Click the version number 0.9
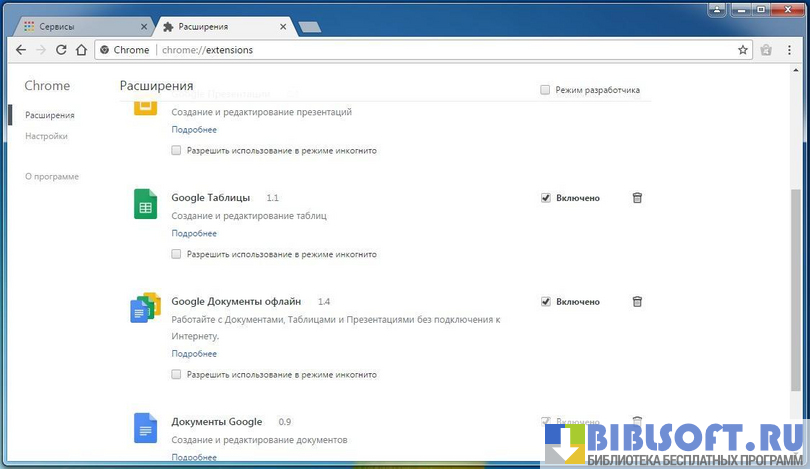The image size is (810, 469). 285,421
